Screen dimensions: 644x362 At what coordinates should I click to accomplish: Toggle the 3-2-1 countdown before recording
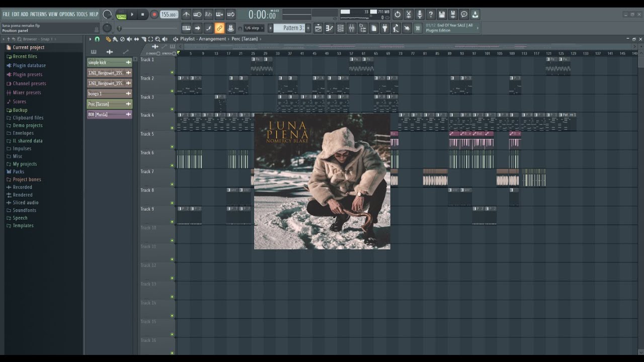pyautogui.click(x=208, y=15)
